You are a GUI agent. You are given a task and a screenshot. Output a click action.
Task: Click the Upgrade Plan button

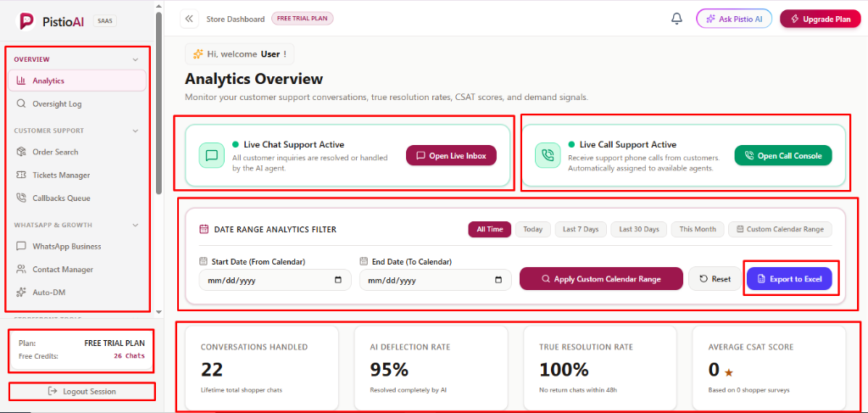[x=821, y=19]
